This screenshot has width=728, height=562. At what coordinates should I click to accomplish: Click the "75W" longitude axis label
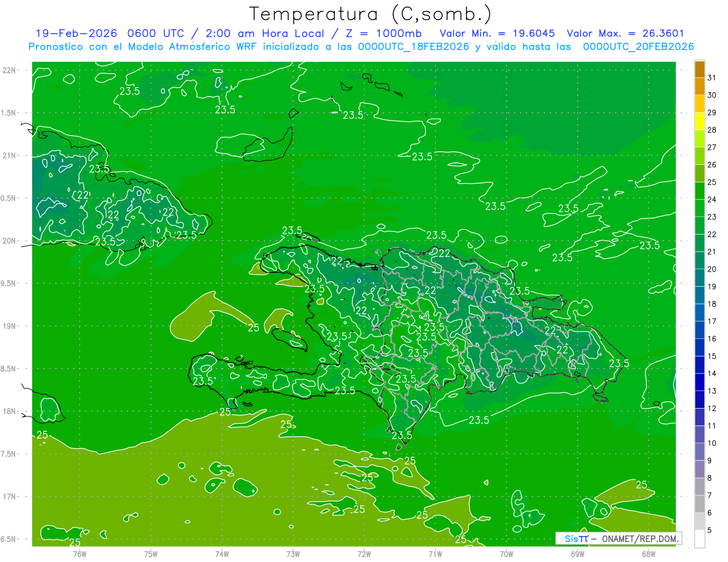click(x=151, y=554)
